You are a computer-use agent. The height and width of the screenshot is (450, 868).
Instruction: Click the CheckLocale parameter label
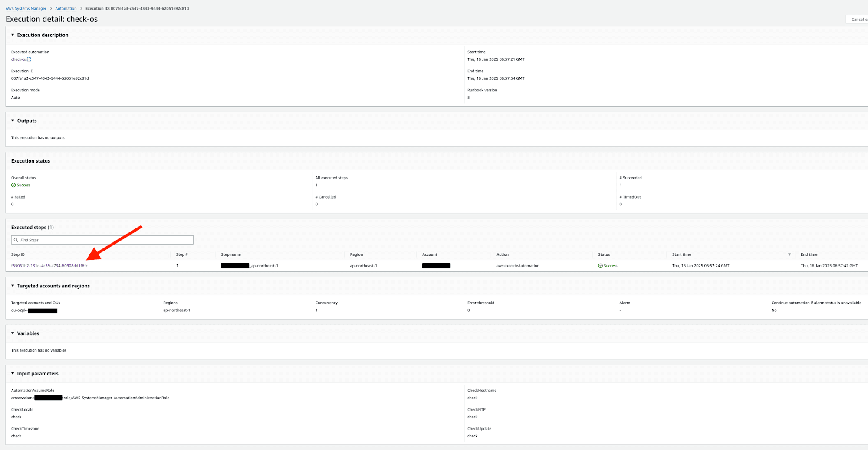(22, 410)
